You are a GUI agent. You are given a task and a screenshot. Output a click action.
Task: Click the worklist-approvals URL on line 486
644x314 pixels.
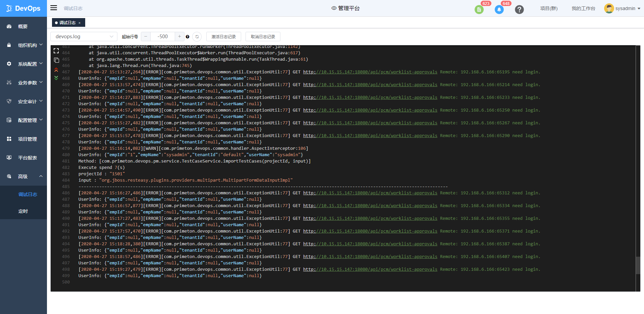tap(370, 193)
